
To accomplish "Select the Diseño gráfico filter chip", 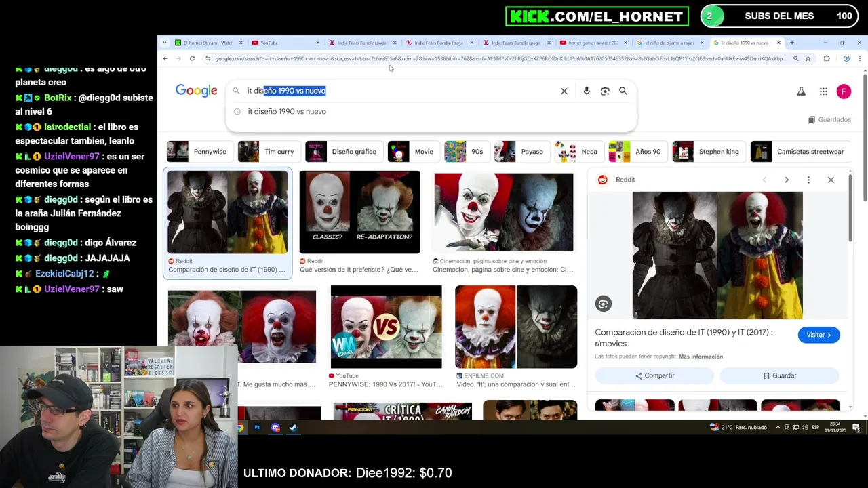I will point(344,152).
